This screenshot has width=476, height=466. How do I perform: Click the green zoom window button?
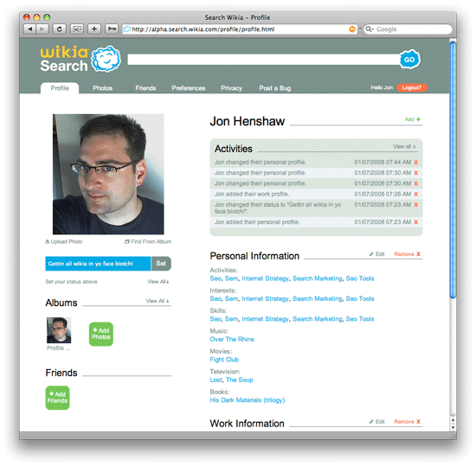coord(47,17)
